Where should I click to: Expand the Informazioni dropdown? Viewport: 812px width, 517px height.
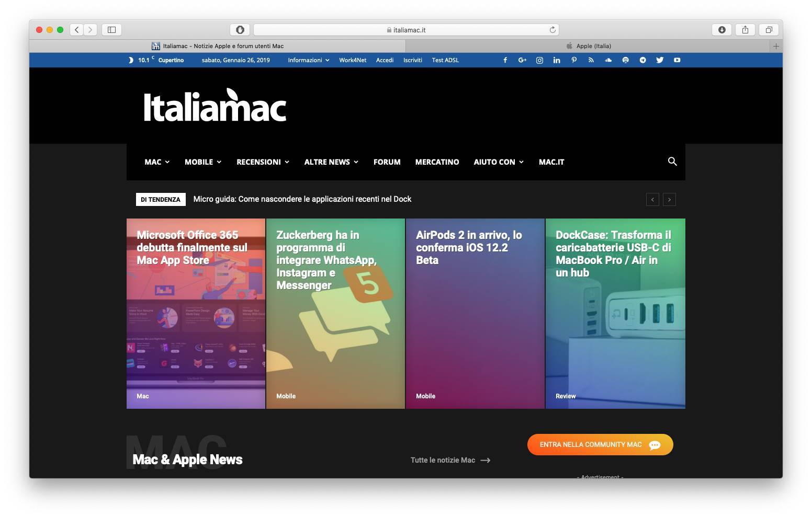pos(309,60)
